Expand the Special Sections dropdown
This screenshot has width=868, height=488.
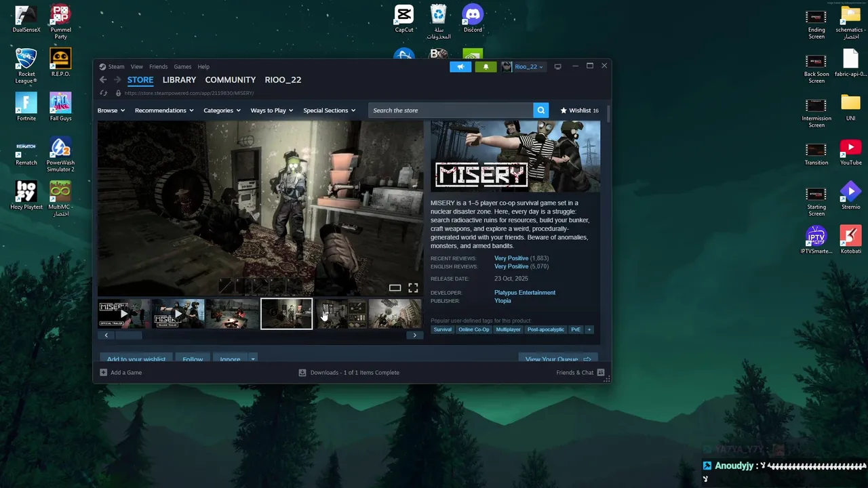329,110
